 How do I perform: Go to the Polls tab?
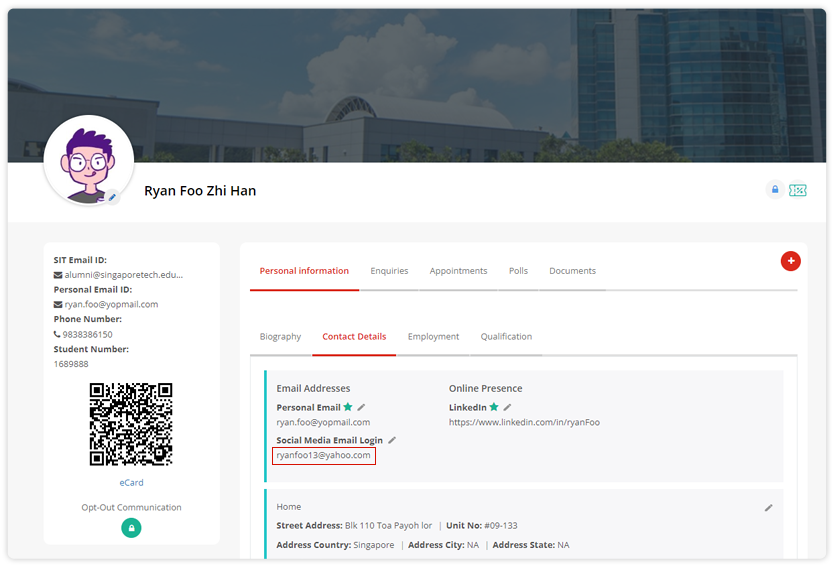point(518,271)
